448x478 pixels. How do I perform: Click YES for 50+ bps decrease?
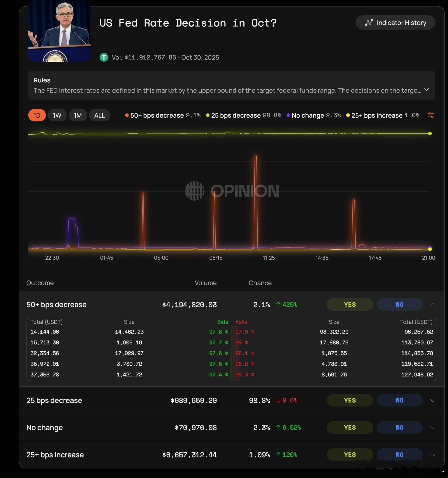click(350, 304)
